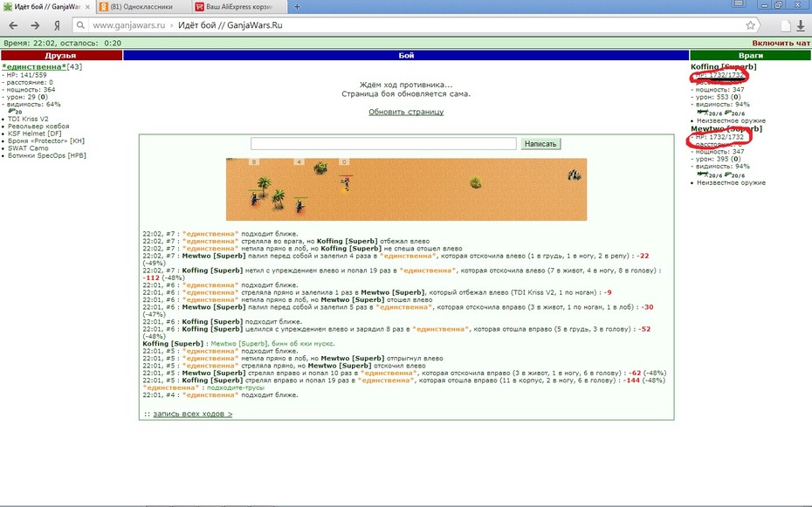Screen dimensions: 812x507
Task: Select KSF Helmet [DF] item
Action: 34,134
